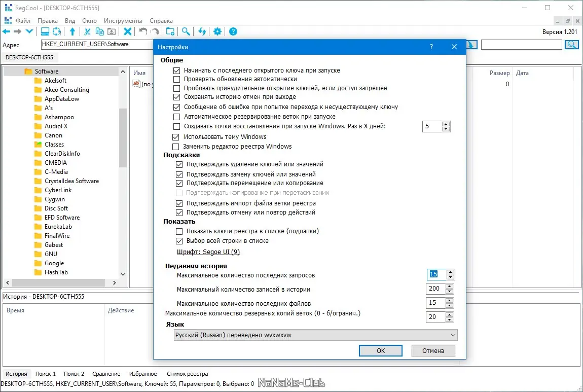Open the font link 'Шрифт: Segoe UI (9)'
This screenshot has width=583, height=392.
pyautogui.click(x=208, y=252)
